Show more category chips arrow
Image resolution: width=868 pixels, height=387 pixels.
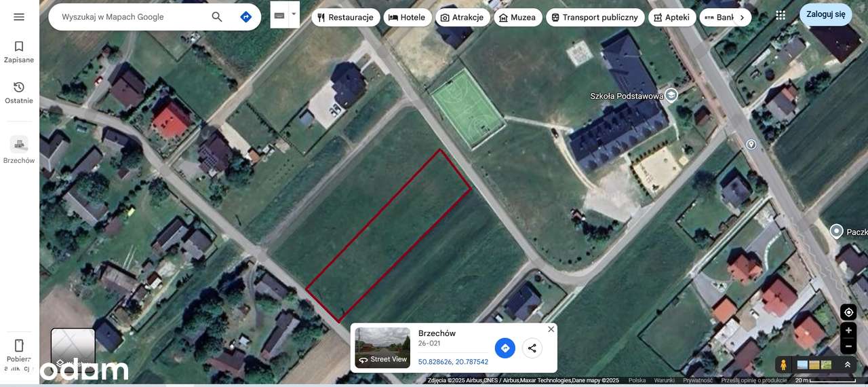[742, 18]
